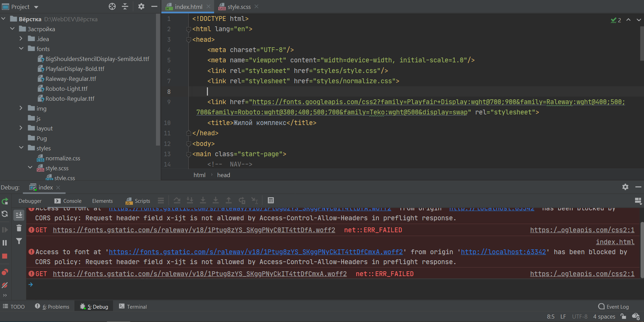Switch to the Console tab

68,201
